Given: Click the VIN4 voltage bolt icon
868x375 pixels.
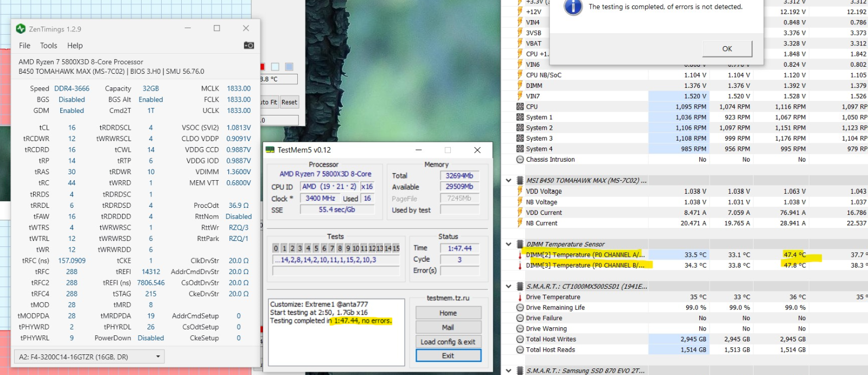Looking at the screenshot, I should coord(520,22).
